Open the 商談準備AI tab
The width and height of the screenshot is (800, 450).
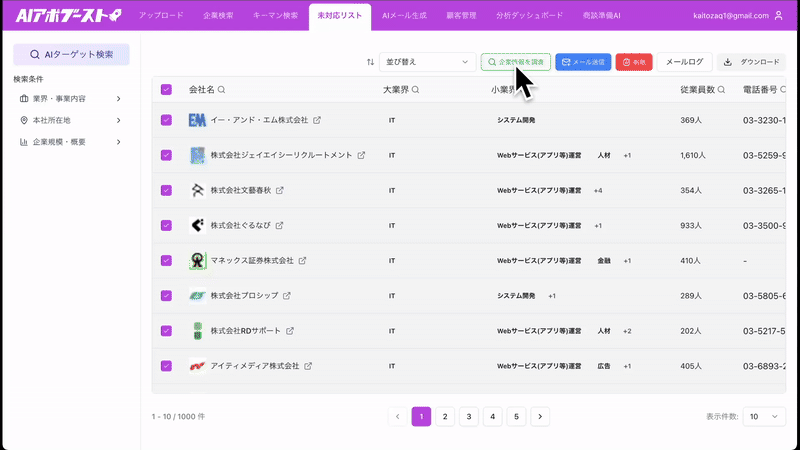click(x=602, y=15)
